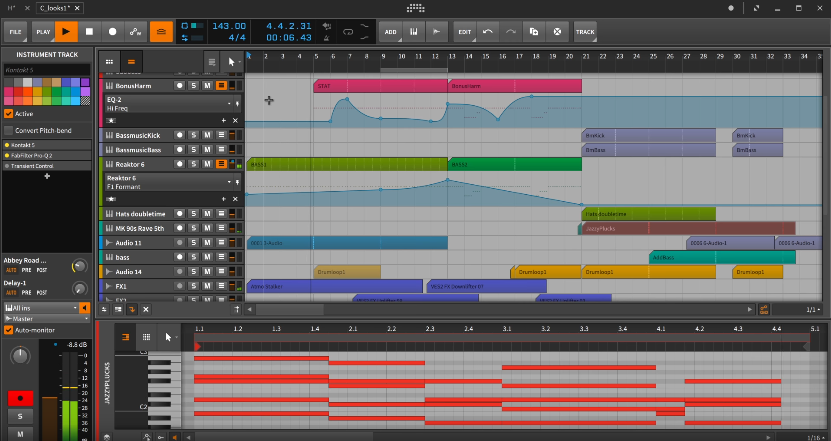Switch to clip launcher grid view icon
Image resolution: width=831 pixels, height=441 pixels.
(x=109, y=61)
